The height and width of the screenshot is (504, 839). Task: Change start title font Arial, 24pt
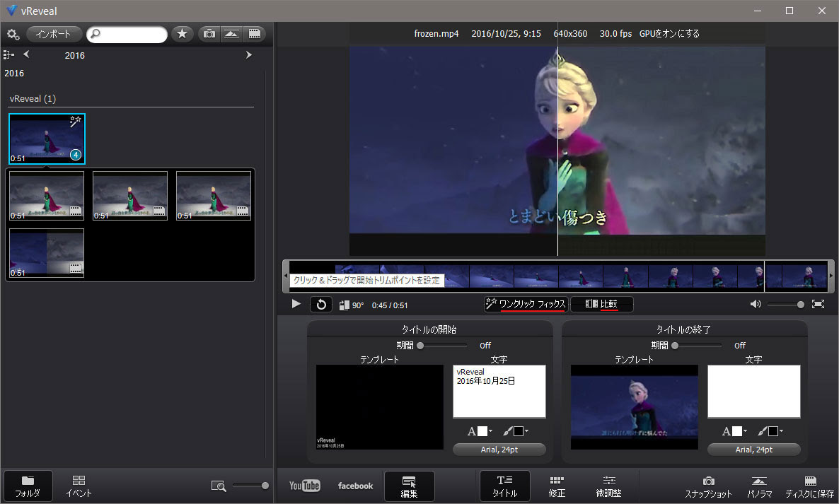pyautogui.click(x=499, y=450)
